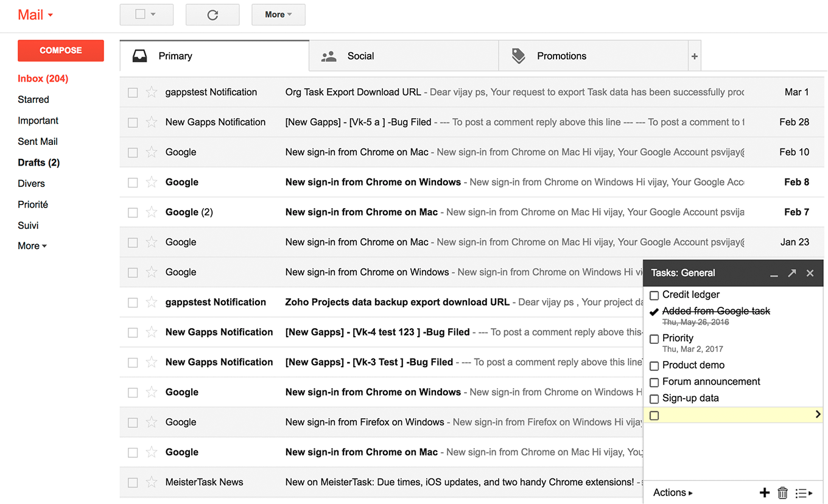Open the Sent Mail folder
Viewport: 828px width, 504px height.
coord(38,141)
